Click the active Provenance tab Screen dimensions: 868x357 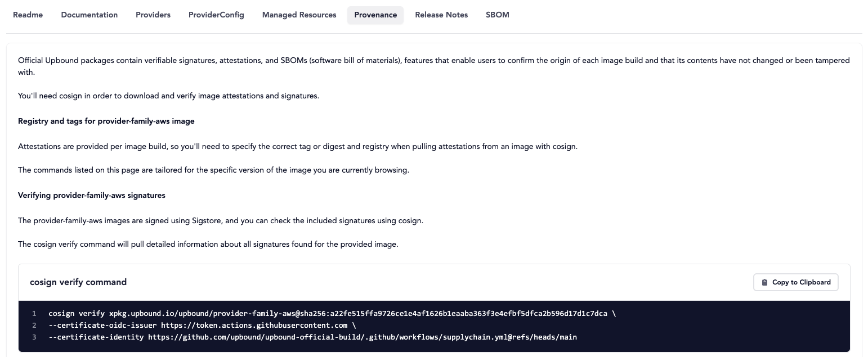point(375,15)
